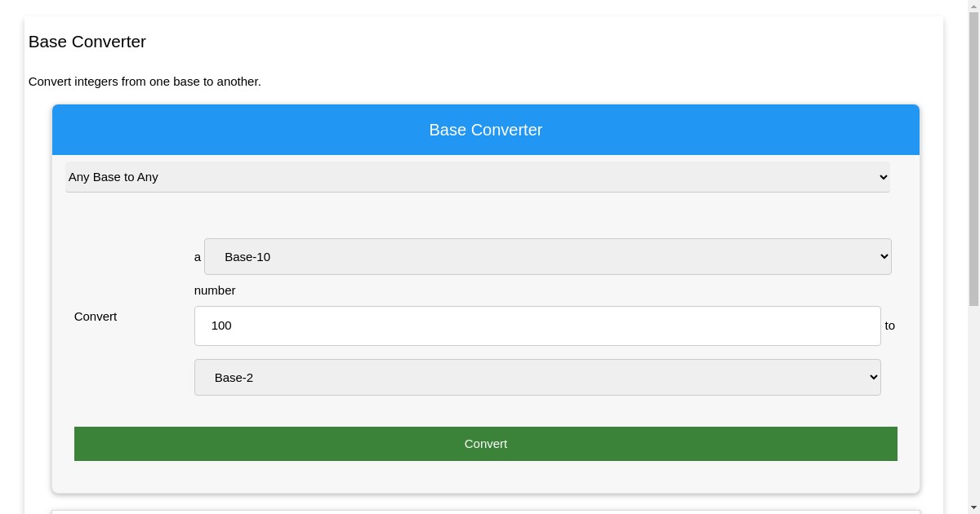Click the 'Convert' label on the left side
This screenshot has width=980, height=514.
click(x=95, y=317)
